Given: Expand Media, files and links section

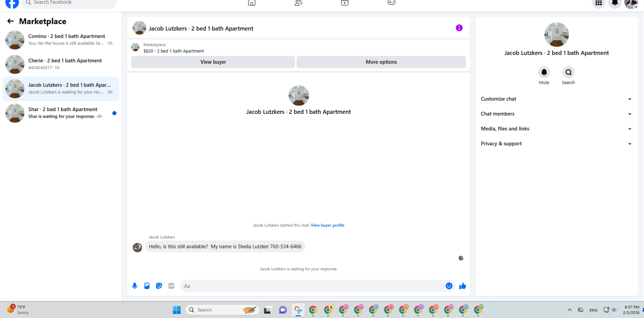Looking at the screenshot, I should point(556,129).
